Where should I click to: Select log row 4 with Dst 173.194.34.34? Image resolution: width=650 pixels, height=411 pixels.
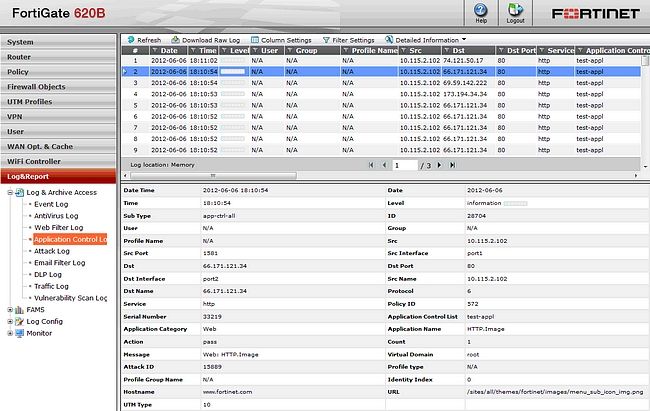381,94
